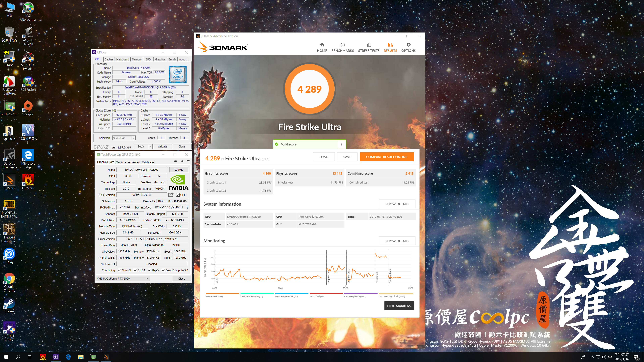
Task: Click the taskbar clock showing 07:37
Action: coord(621,357)
